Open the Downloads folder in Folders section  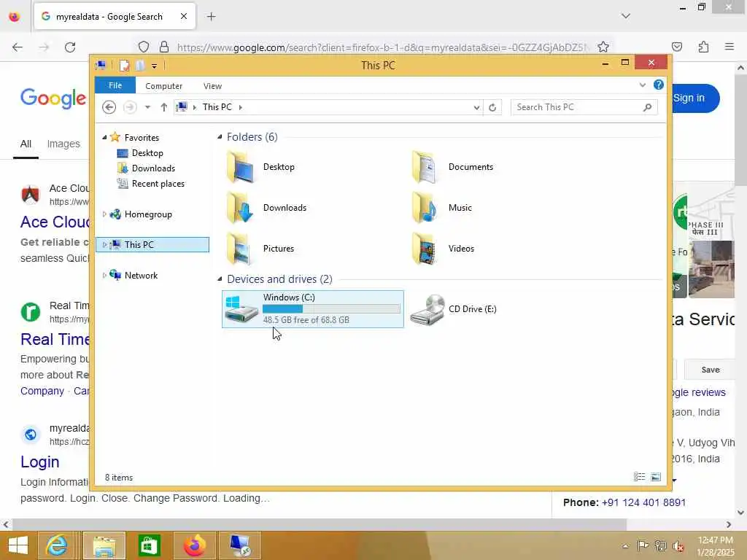(x=239, y=208)
